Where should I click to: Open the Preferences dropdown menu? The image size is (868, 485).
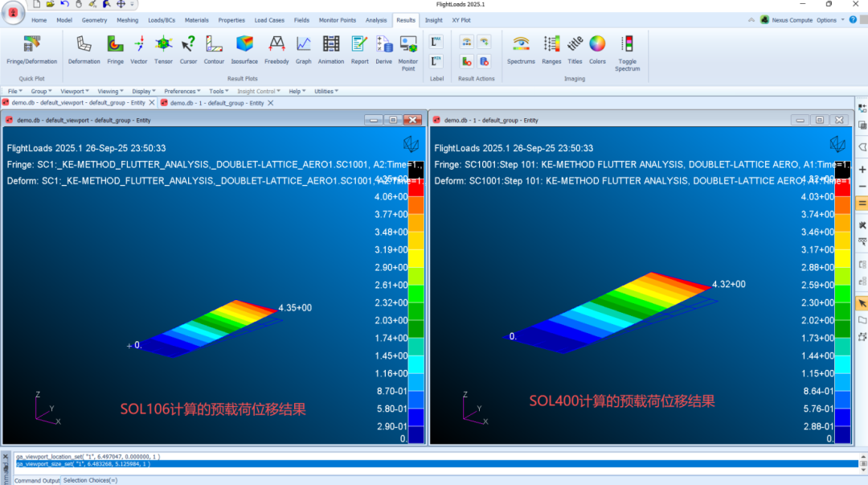pyautogui.click(x=182, y=92)
